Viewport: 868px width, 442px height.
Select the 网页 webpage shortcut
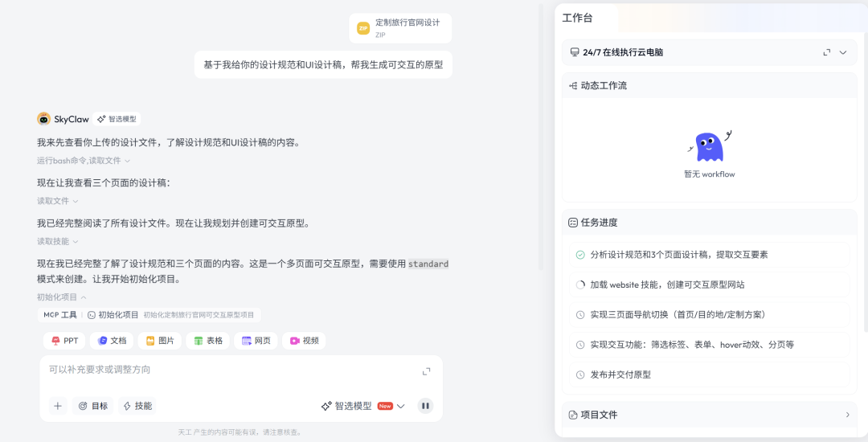256,341
